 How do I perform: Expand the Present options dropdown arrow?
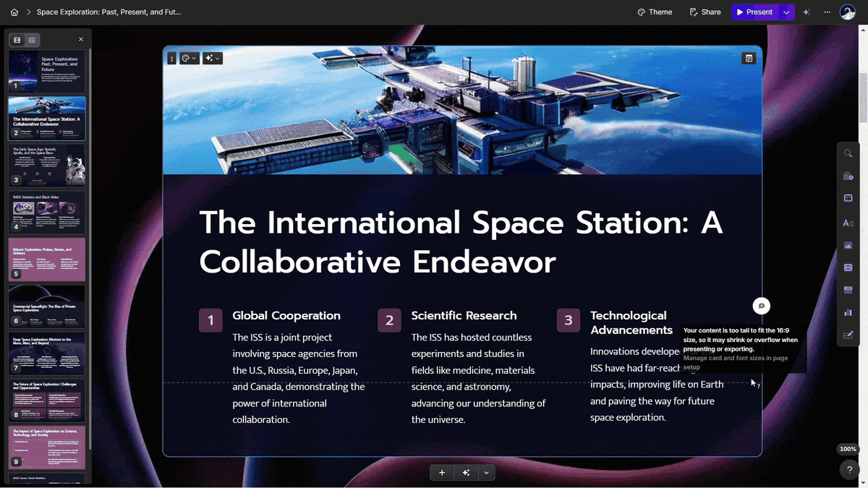(x=787, y=12)
